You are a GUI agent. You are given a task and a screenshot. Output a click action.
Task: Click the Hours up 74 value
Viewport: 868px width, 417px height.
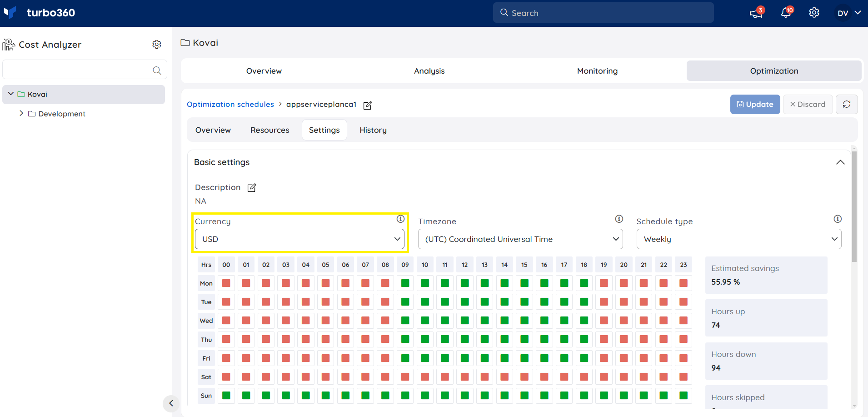(716, 325)
